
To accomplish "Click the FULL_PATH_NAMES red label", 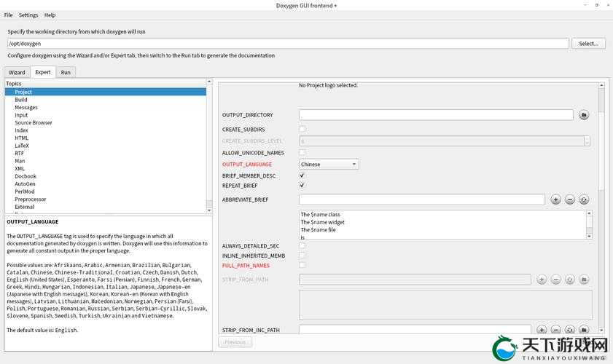I will [246, 266].
